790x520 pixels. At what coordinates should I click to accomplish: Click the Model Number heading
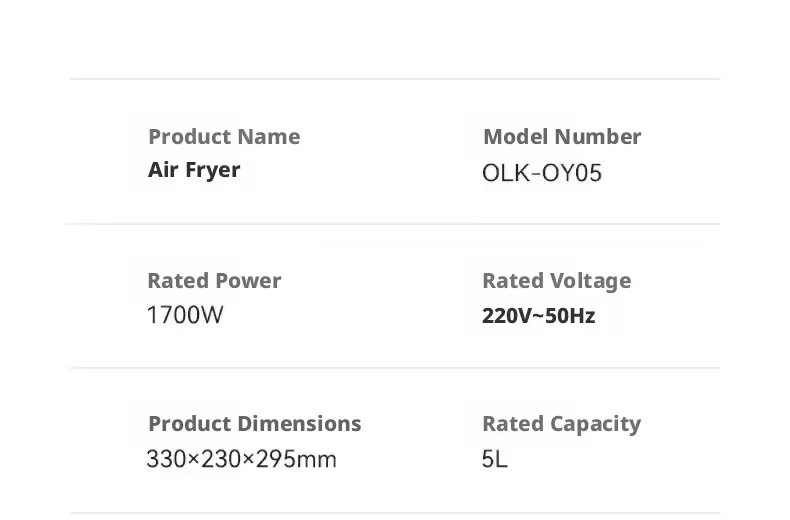point(562,137)
